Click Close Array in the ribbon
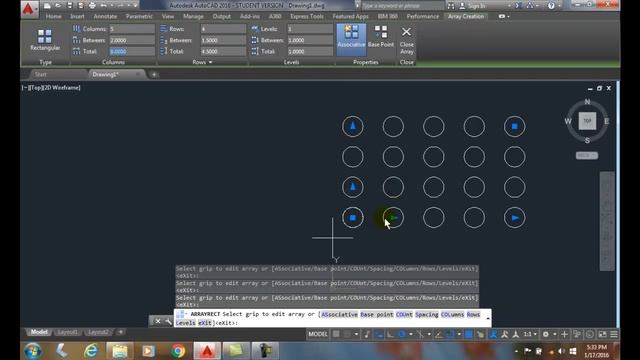 pos(407,40)
